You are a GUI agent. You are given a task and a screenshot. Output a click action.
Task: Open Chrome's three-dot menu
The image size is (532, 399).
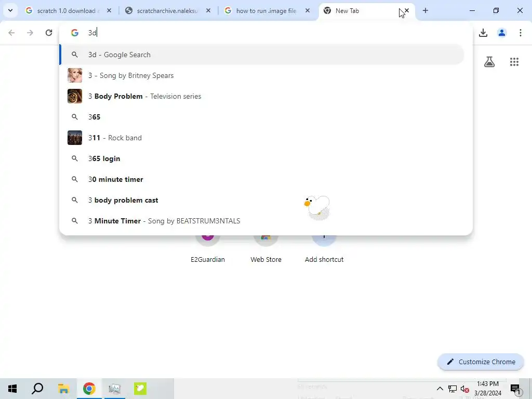point(521,33)
